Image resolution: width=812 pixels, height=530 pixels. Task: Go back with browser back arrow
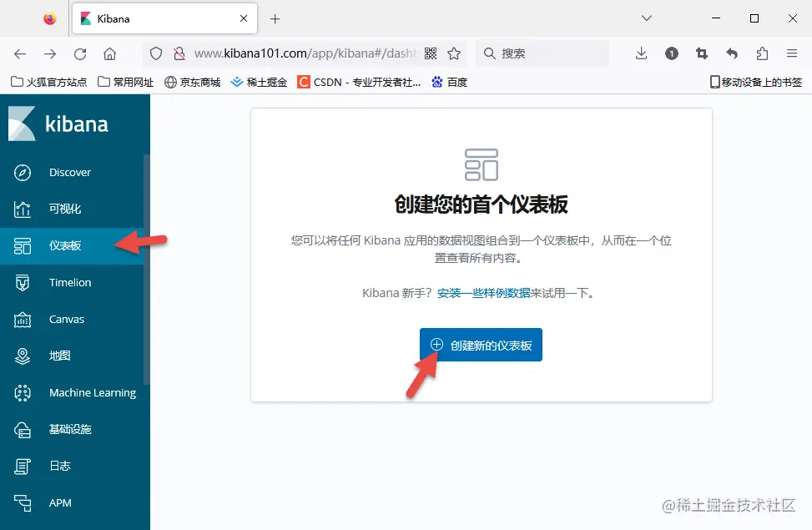point(20,53)
